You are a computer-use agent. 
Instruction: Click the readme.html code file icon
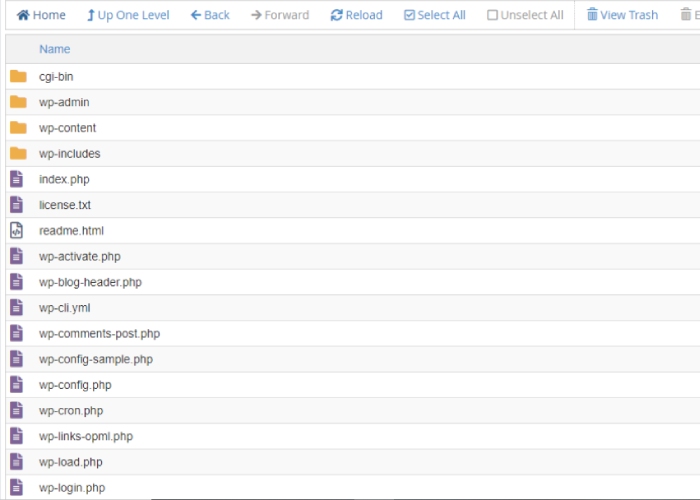[17, 230]
